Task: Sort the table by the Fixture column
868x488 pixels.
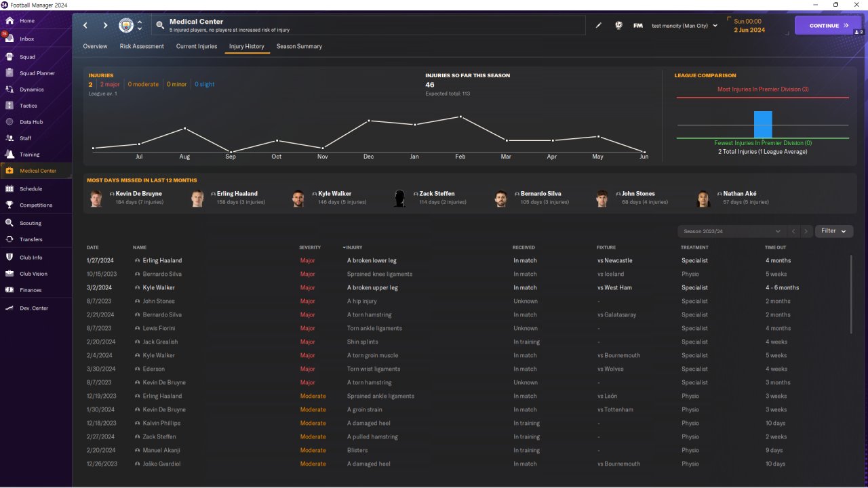Action: click(x=606, y=247)
